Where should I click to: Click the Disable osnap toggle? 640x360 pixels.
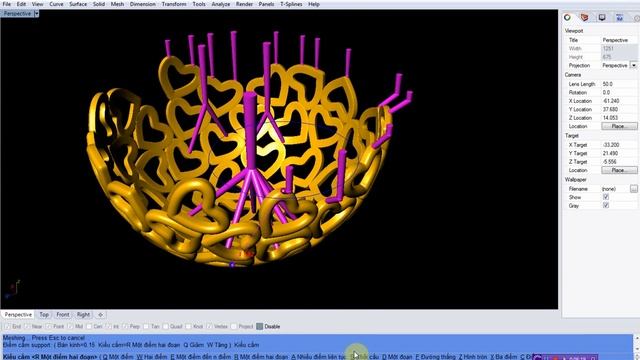click(260, 327)
